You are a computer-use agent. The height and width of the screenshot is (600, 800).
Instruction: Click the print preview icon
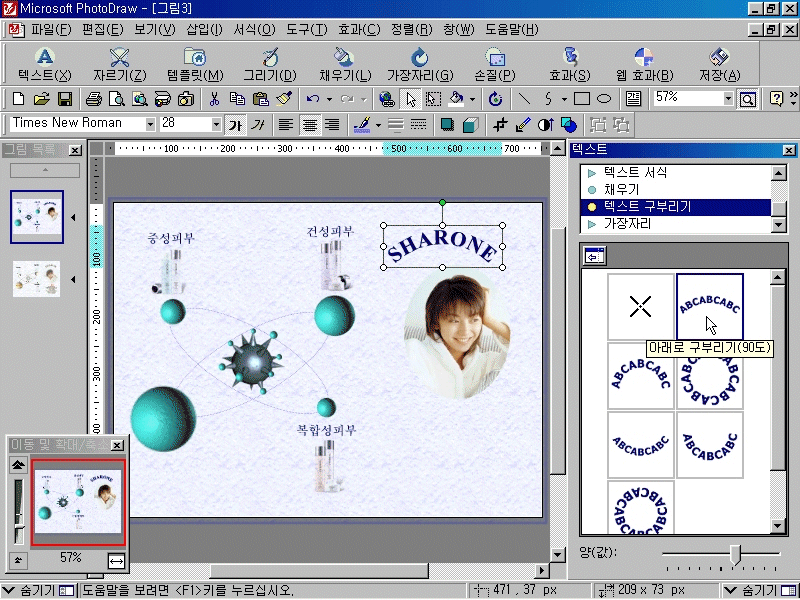pos(116,98)
